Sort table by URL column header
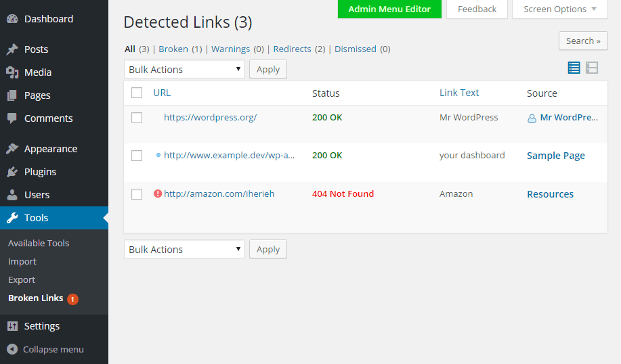This screenshot has width=621, height=364. [162, 93]
